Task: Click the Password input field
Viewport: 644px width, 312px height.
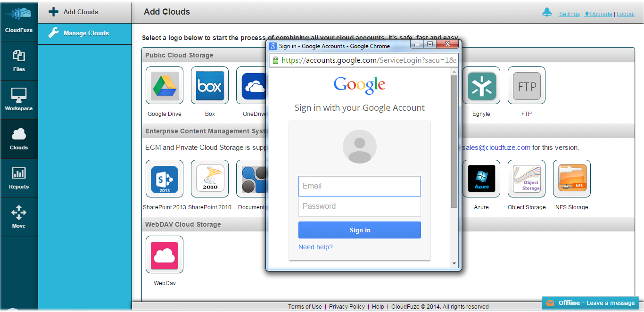Action: pyautogui.click(x=360, y=206)
